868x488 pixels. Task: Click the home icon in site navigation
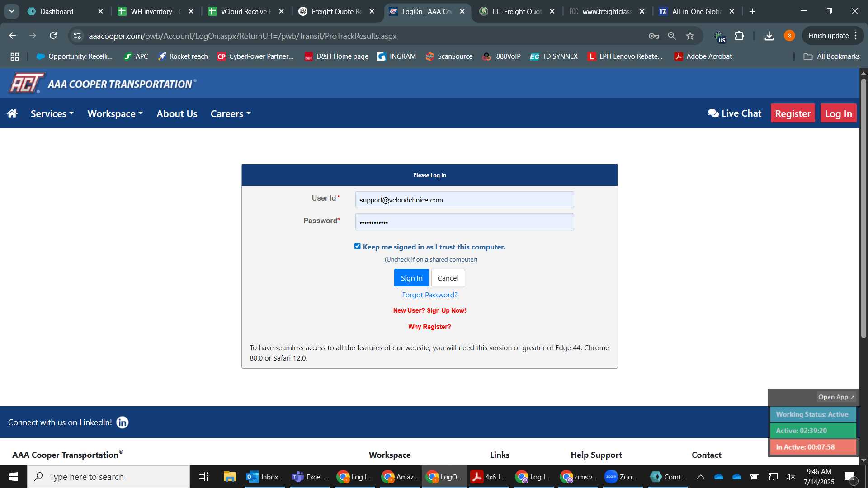(12, 113)
